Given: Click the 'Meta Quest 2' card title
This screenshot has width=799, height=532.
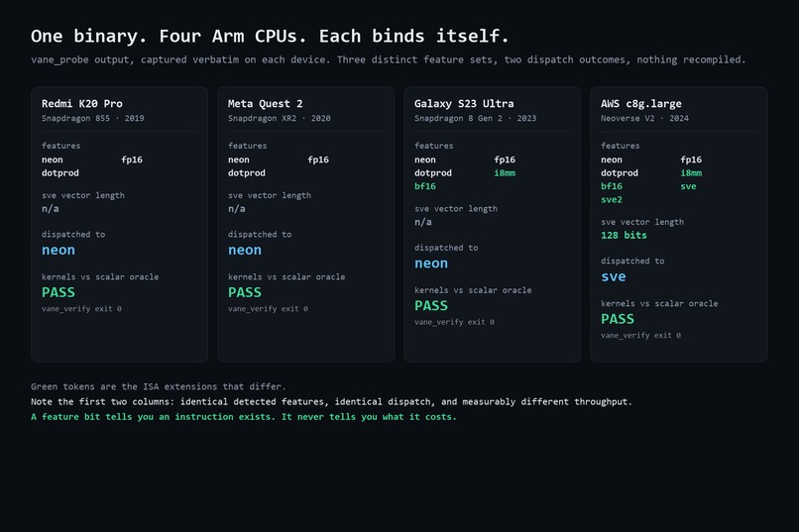Looking at the screenshot, I should (265, 103).
